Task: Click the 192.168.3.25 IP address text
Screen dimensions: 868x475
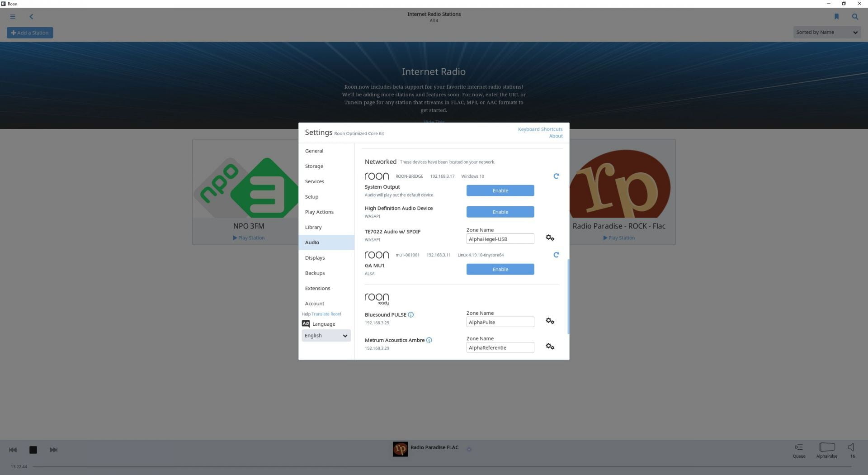Action: (x=377, y=323)
